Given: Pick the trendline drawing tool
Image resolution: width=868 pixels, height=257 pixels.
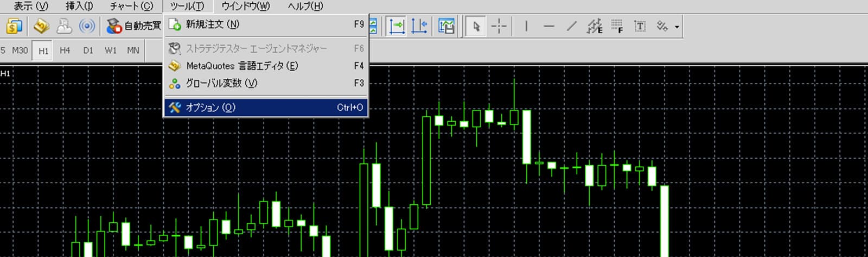Looking at the screenshot, I should (x=571, y=26).
